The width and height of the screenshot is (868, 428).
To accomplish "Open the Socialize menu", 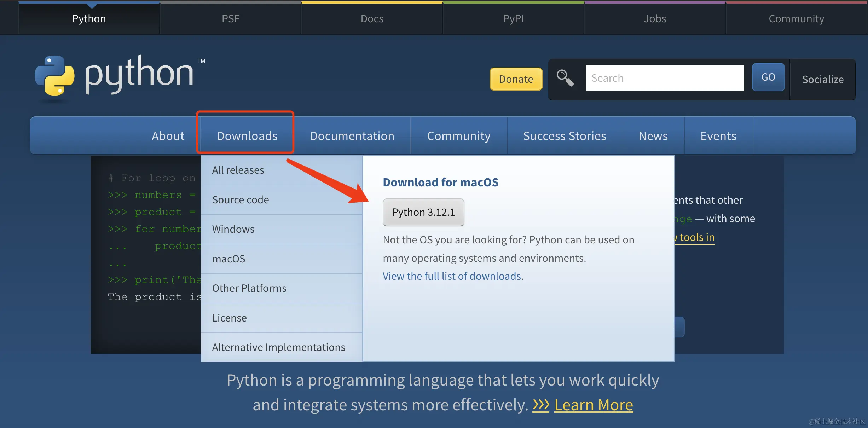I will tap(823, 79).
